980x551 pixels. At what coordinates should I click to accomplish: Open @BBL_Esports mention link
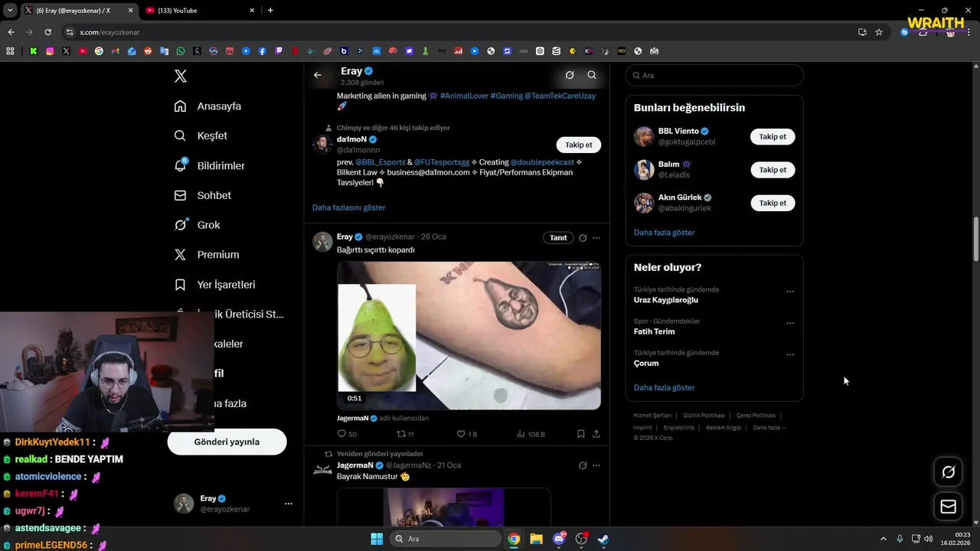point(381,162)
